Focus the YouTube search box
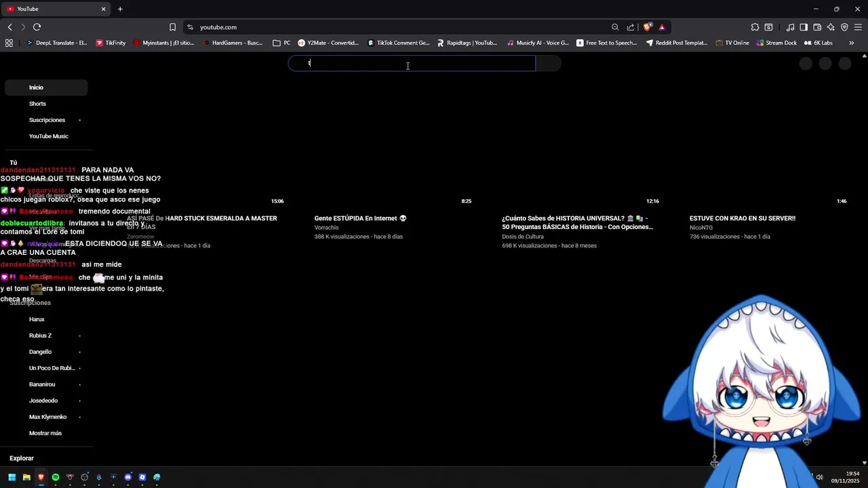Image resolution: width=868 pixels, height=488 pixels. click(412, 63)
